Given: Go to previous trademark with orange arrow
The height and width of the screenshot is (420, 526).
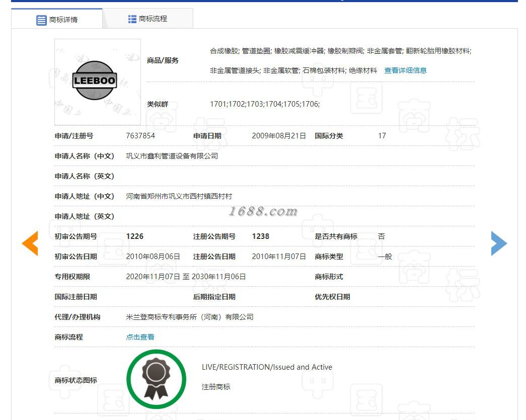Looking at the screenshot, I should click(30, 243).
